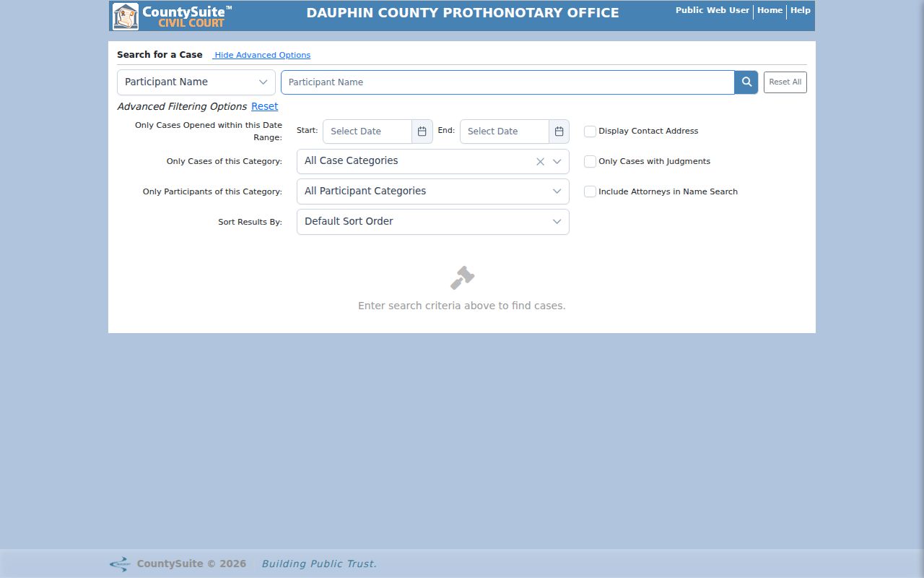Click the Reset All button
This screenshot has height=578, width=924.
[785, 82]
